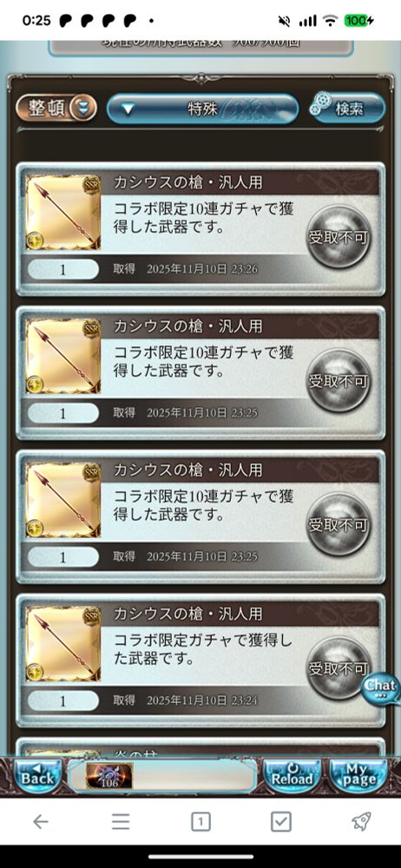Expand the 特殊 category dropdown
This screenshot has height=868, width=401.
[x=202, y=109]
